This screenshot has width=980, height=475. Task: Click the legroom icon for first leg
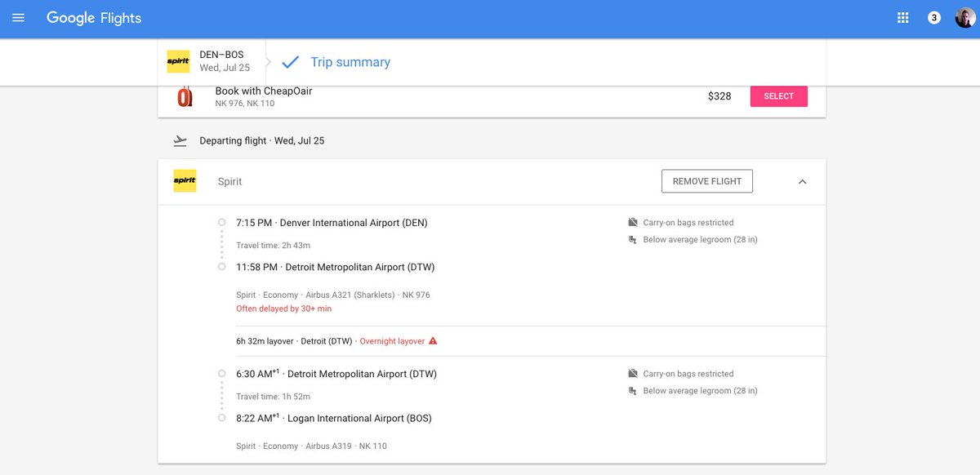(x=632, y=239)
